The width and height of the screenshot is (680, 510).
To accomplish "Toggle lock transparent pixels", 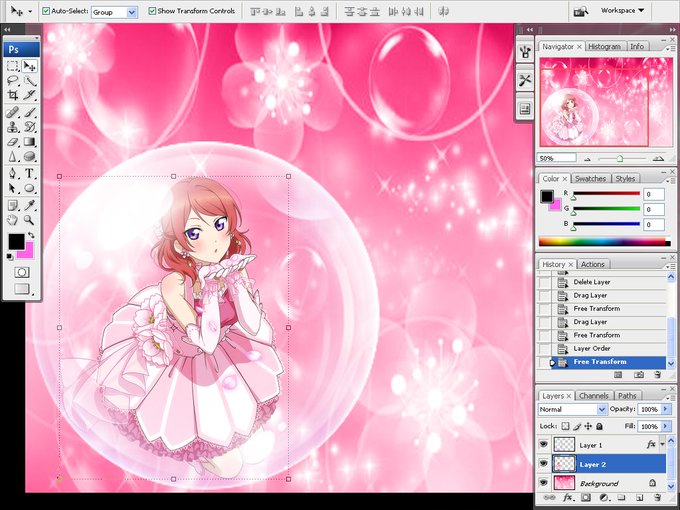I will 565,426.
